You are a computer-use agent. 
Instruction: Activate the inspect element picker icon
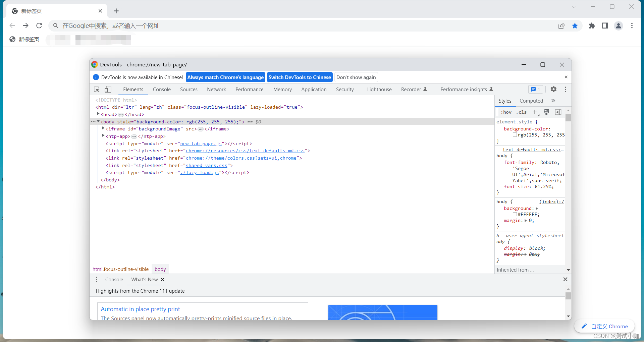[x=97, y=90]
